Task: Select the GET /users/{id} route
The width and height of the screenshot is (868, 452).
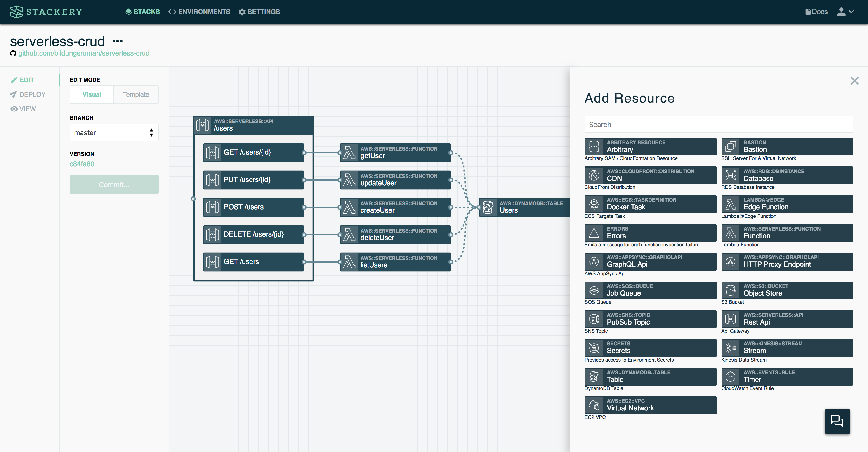Action: point(253,152)
